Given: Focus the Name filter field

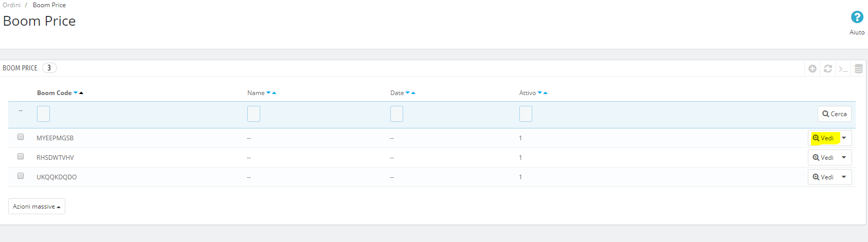Looking at the screenshot, I should click(x=254, y=114).
